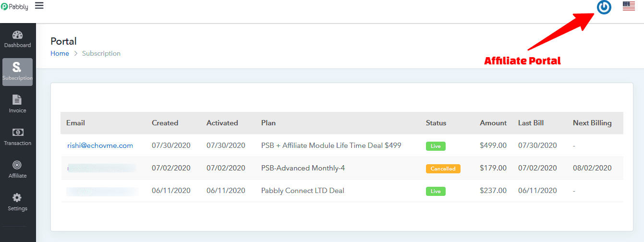The height and width of the screenshot is (242, 644).
Task: Click the Activated column header
Action: click(x=222, y=123)
